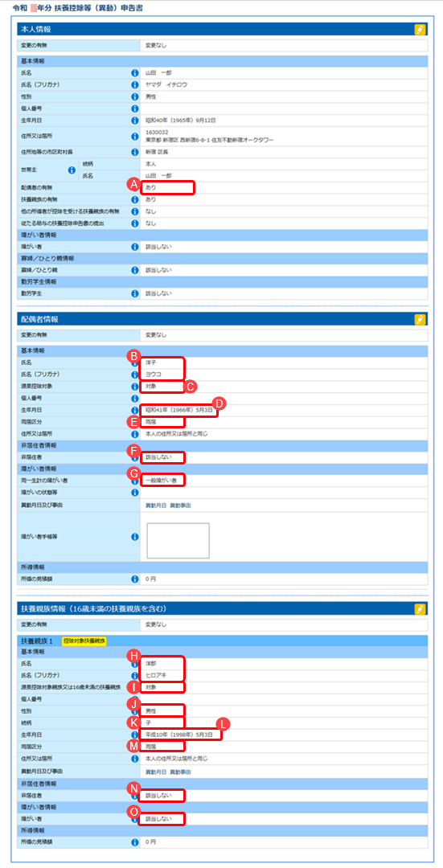Open info icon for 障がい者 in 本人情報
Image resolution: width=443 pixels, height=868 pixels.
pyautogui.click(x=134, y=247)
